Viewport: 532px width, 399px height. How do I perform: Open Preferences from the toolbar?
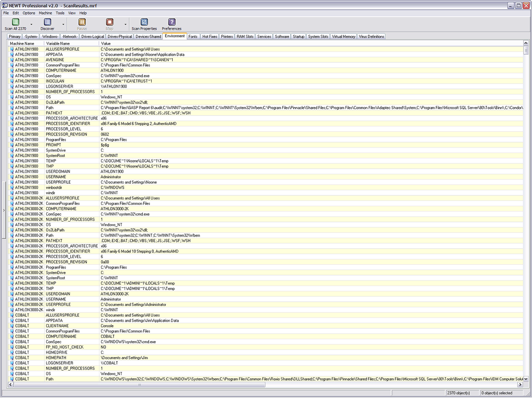tap(172, 22)
